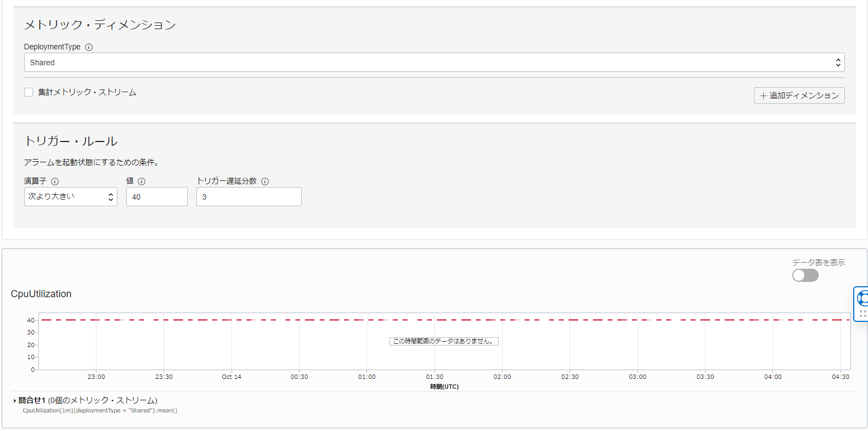Click the 01:30 tick on the time axis
The image size is (868, 431).
(435, 377)
